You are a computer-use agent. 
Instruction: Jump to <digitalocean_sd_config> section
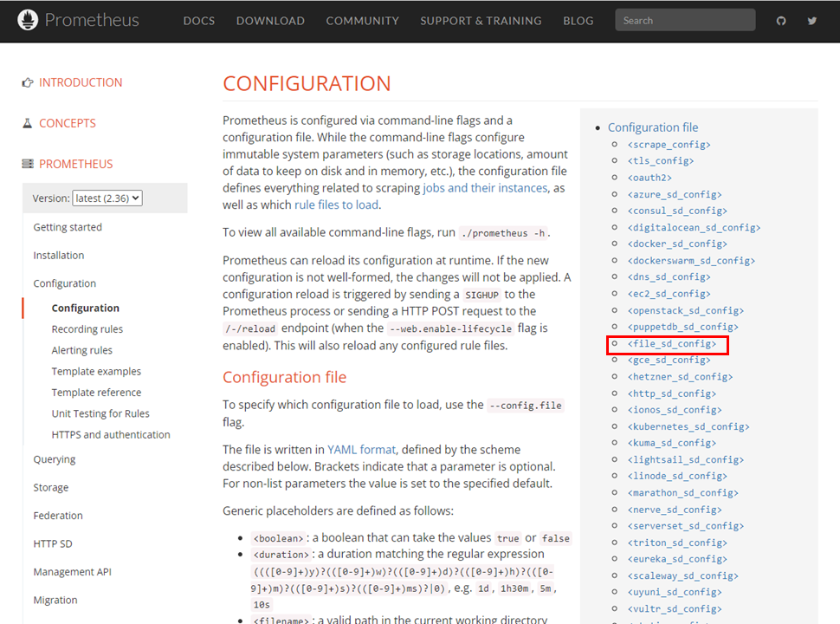tap(694, 227)
